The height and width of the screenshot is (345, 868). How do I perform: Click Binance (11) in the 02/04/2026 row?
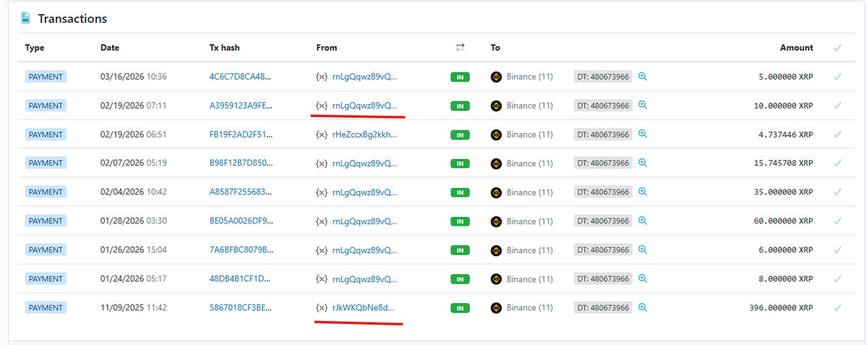coord(530,192)
